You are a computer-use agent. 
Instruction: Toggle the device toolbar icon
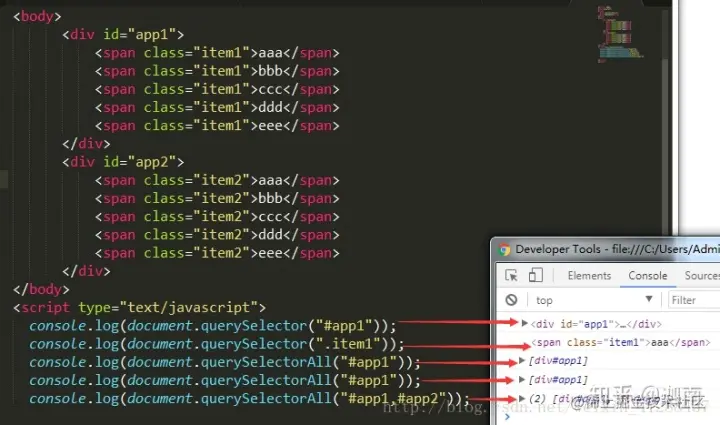coord(535,275)
